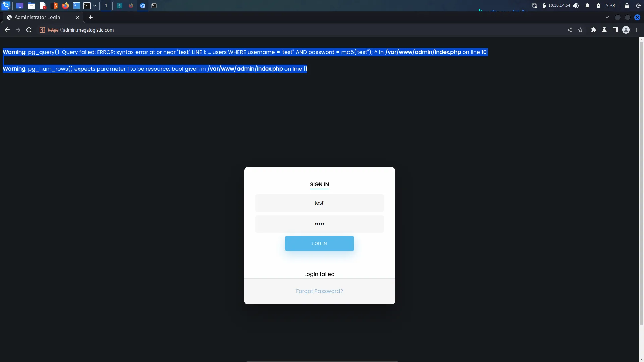This screenshot has height=362, width=644.
Task: Submit the form with LOG IN
Action: point(319,244)
